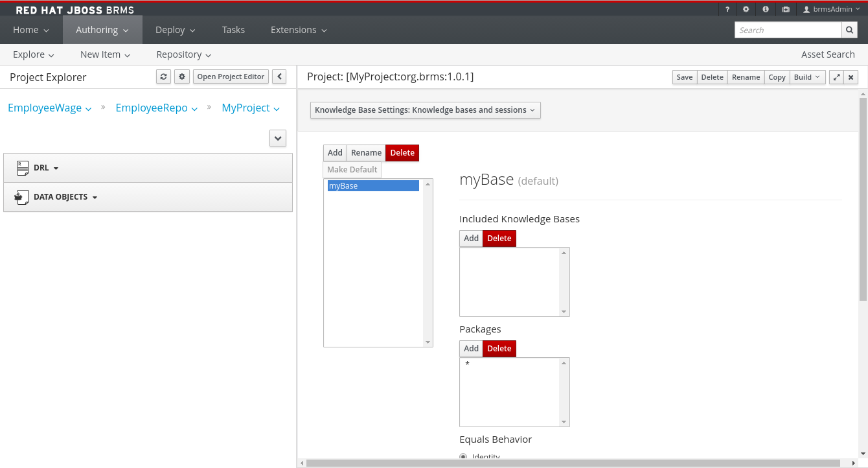Click the Data Objects icon
Screen dimensions: 868x468
(x=22, y=197)
